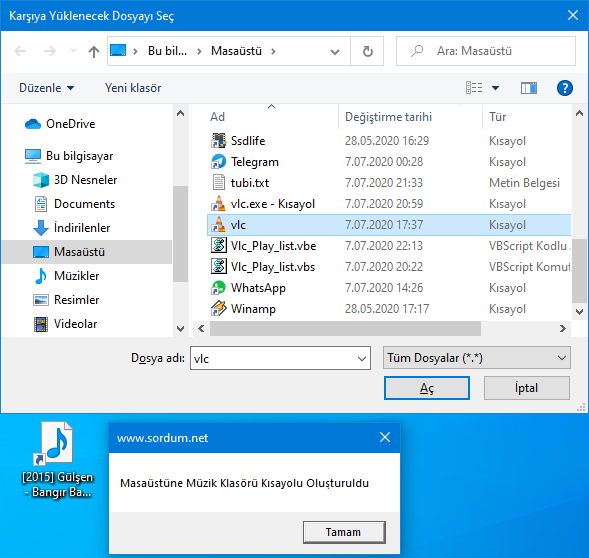The width and height of the screenshot is (589, 558).
Task: Click the İptal button
Action: click(526, 388)
